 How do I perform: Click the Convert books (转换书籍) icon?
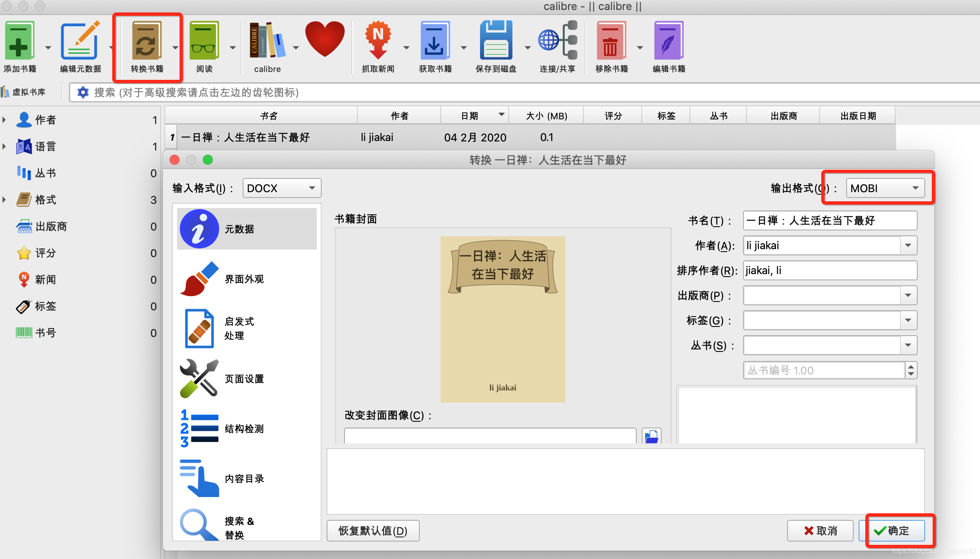[146, 41]
